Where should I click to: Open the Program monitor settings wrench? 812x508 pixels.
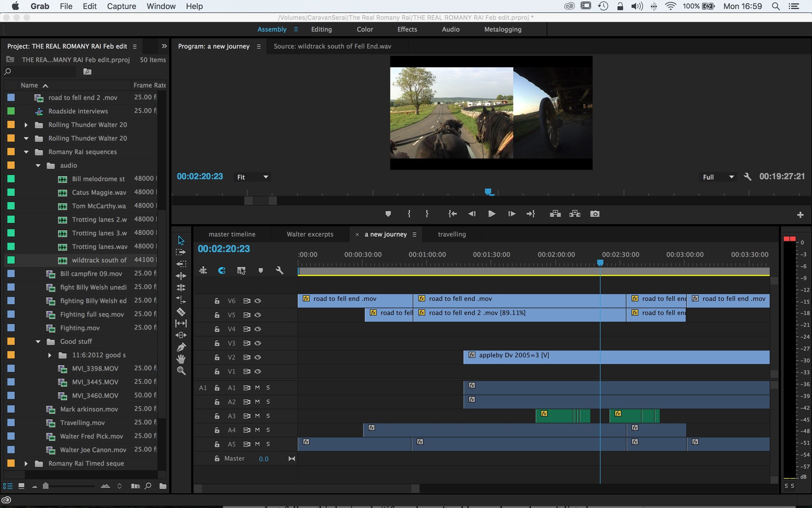(x=748, y=177)
